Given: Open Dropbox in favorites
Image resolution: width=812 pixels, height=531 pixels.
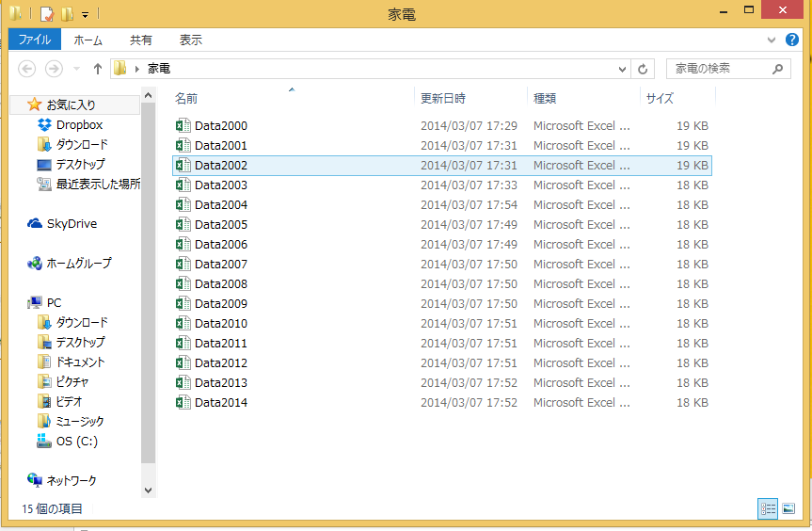Looking at the screenshot, I should [x=79, y=125].
